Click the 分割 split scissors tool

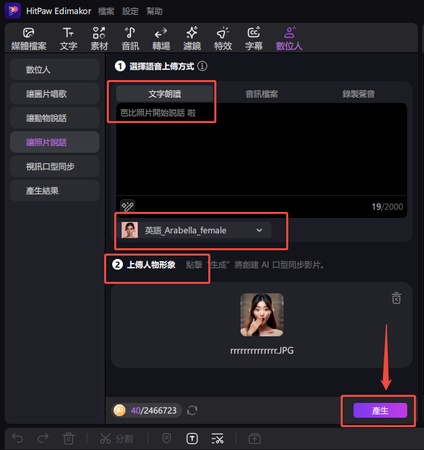[x=116, y=439]
